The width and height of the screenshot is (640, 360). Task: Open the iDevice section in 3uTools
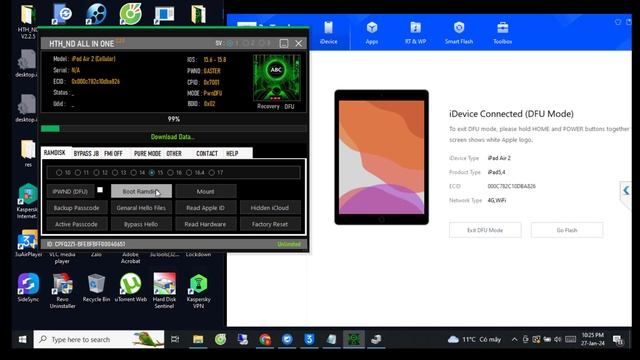click(328, 33)
